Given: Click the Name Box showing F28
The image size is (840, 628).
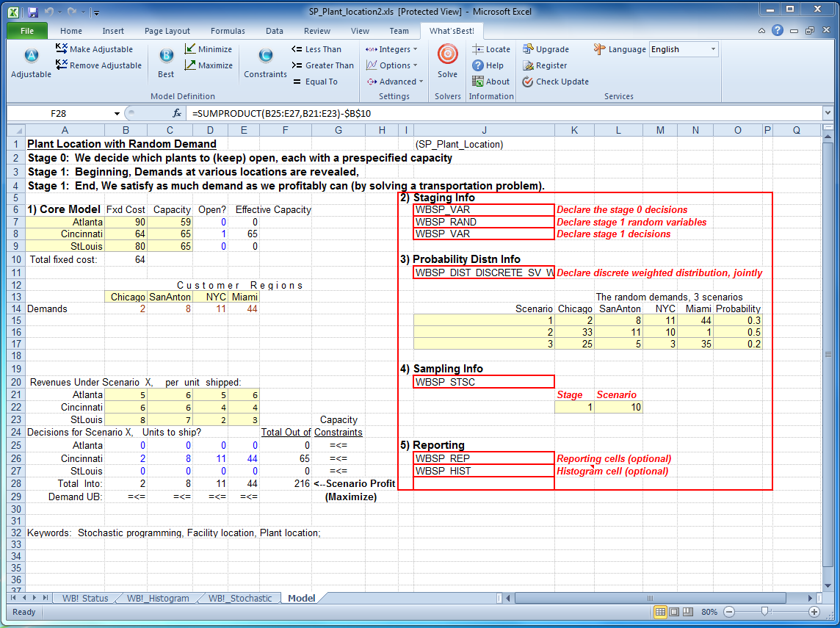Looking at the screenshot, I should pyautogui.click(x=59, y=114).
